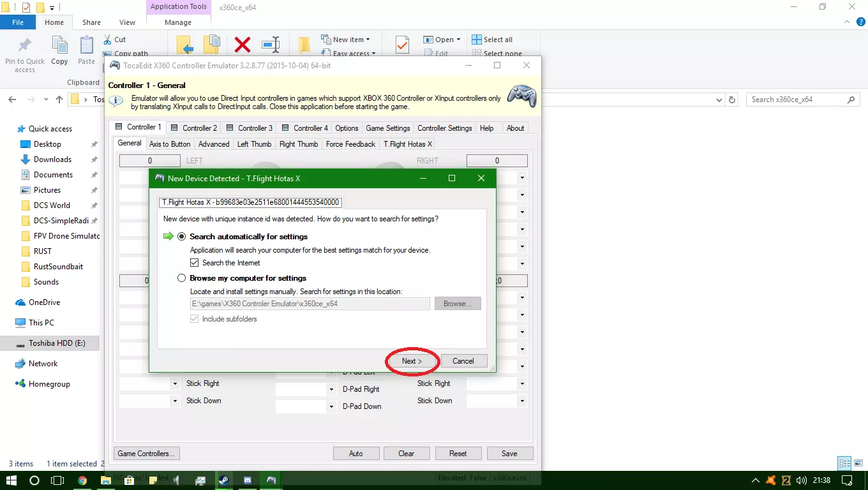Image resolution: width=868 pixels, height=490 pixels.
Task: Click the Game Controllers... button
Action: point(146,454)
